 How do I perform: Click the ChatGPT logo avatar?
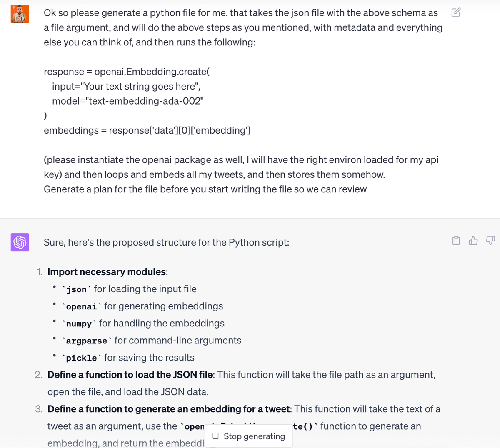coord(20,242)
